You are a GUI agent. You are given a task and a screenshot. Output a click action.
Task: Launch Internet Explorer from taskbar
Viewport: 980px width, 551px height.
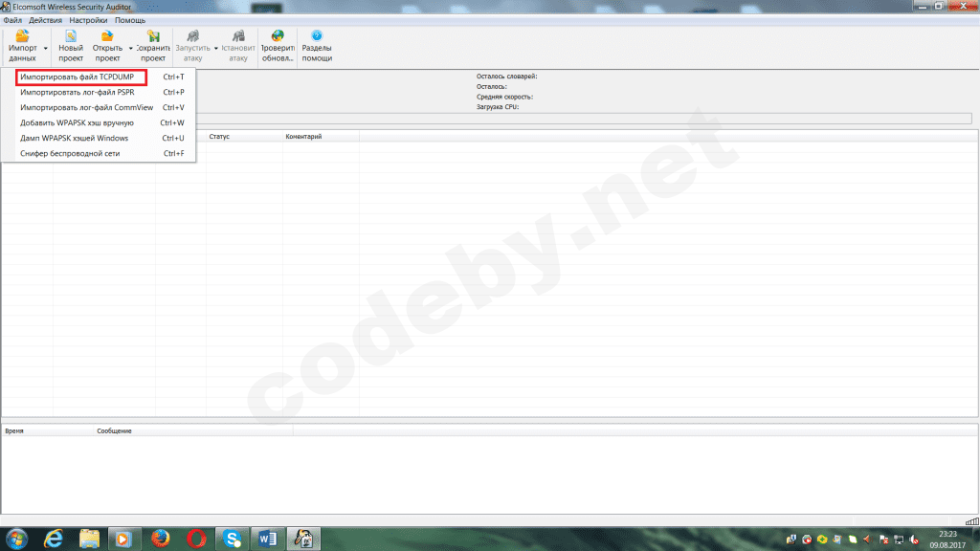click(54, 539)
